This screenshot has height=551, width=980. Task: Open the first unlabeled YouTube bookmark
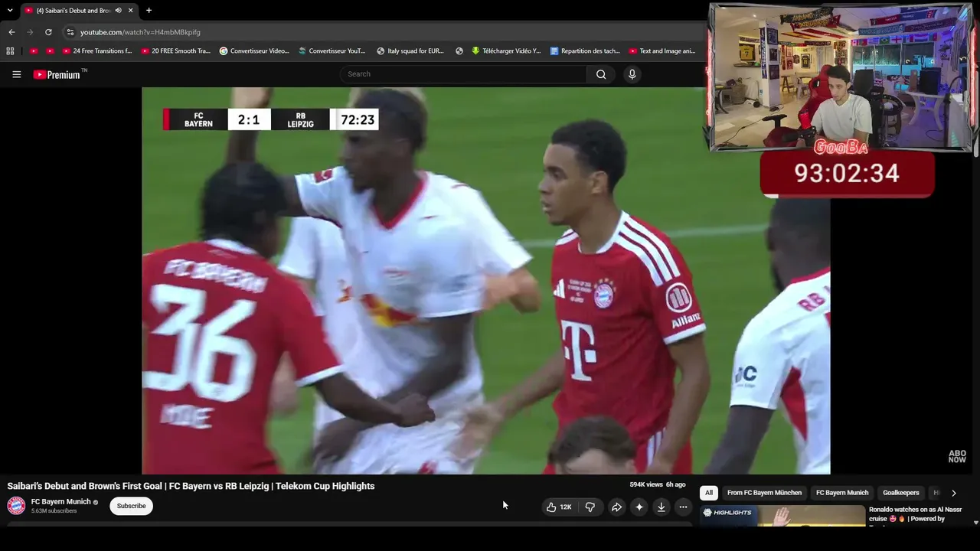(x=34, y=51)
